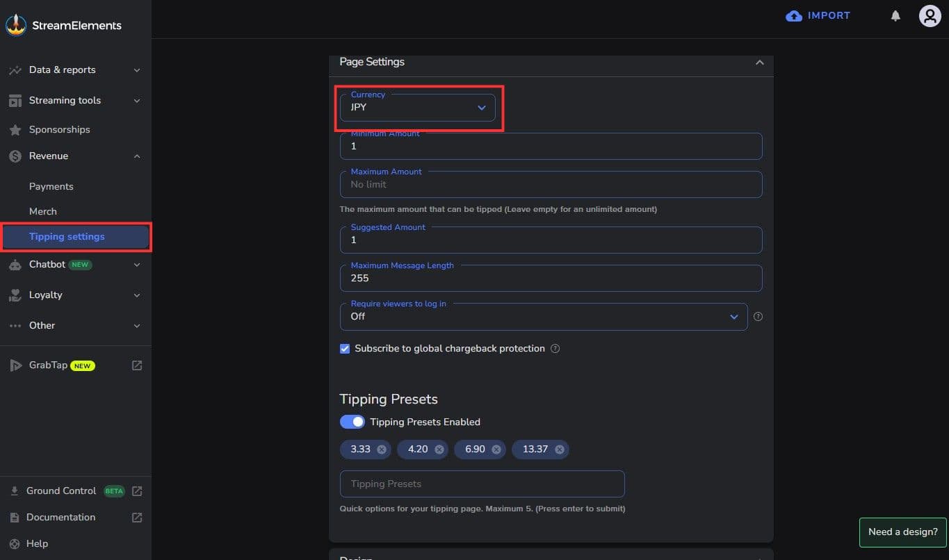Remove the 6.90 tipping preset
The height and width of the screenshot is (560, 949).
pyautogui.click(x=496, y=450)
